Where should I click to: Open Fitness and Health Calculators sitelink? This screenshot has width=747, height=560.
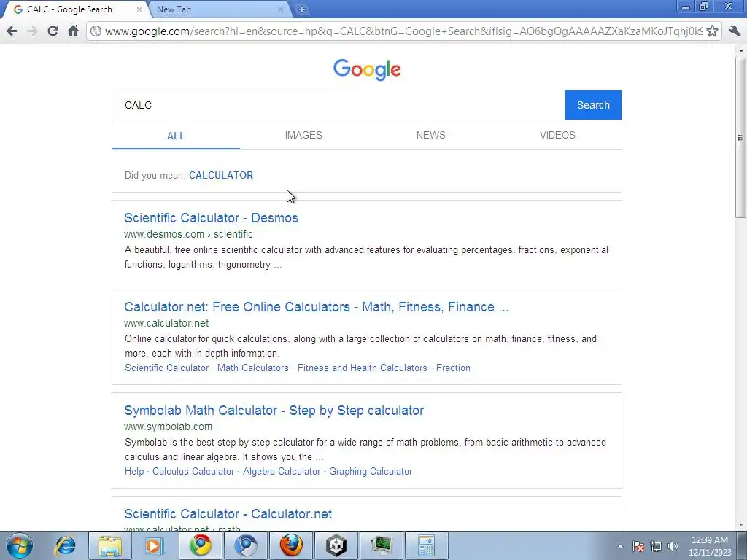pyautogui.click(x=362, y=367)
